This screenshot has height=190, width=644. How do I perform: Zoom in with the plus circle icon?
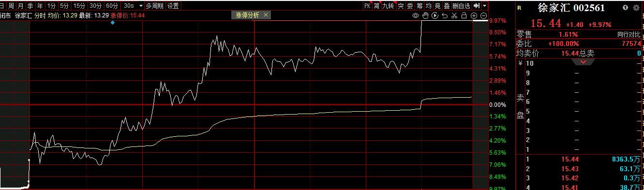(474, 15)
